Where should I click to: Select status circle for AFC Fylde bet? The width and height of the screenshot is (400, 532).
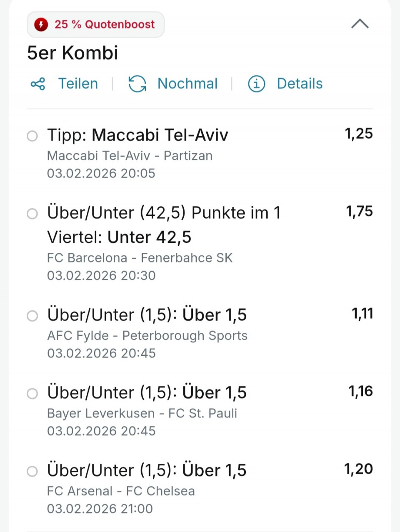click(x=32, y=316)
